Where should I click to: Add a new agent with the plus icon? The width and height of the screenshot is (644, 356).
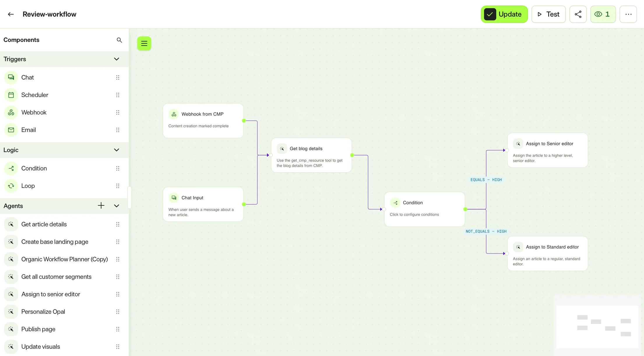tap(101, 206)
